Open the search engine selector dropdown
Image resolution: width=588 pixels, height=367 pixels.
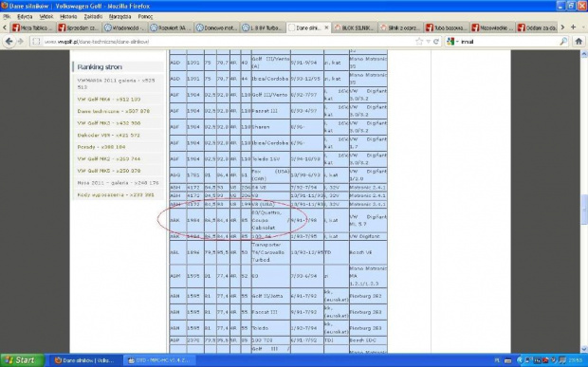452,42
